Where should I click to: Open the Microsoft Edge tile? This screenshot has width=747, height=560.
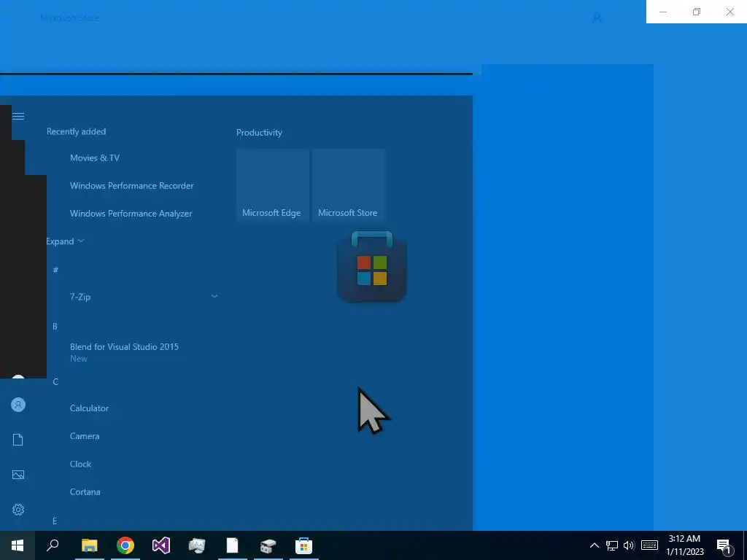(273, 185)
